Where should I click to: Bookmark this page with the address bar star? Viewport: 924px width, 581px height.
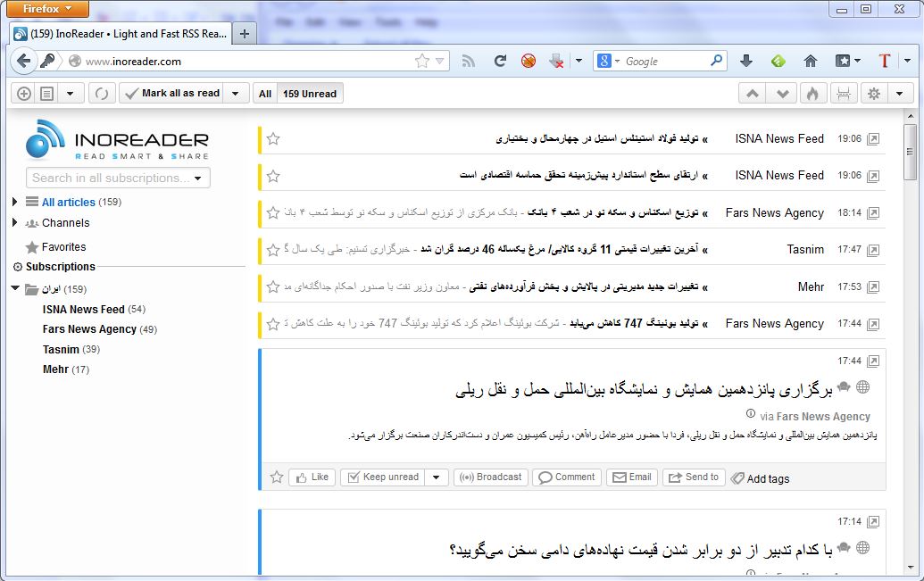tap(422, 62)
